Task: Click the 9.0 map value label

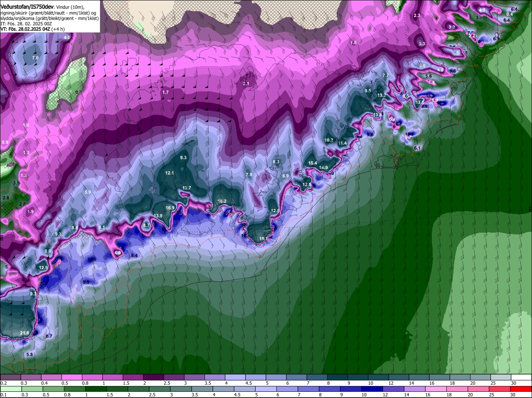Action: 48,251
